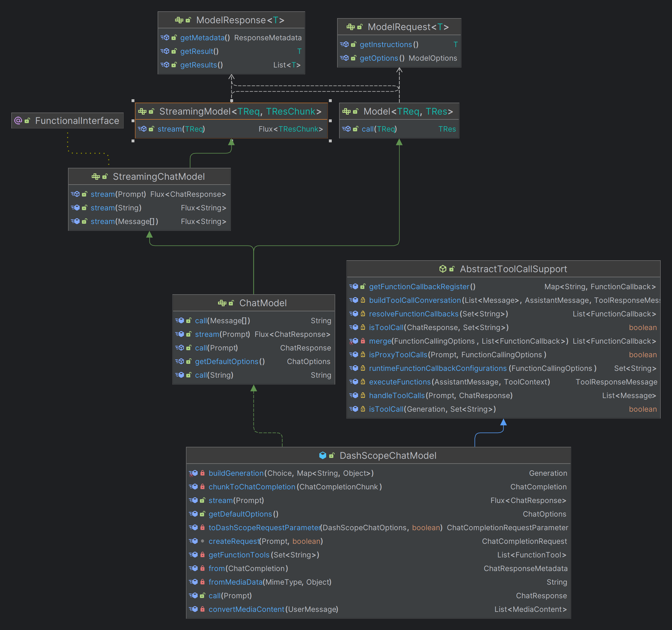Click getDefaultOptions() in DashScopeChatModel
This screenshot has width=672, height=630.
tap(243, 514)
